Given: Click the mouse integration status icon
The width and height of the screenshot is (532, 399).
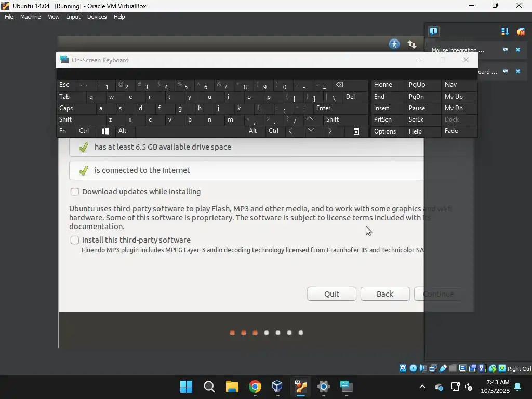Looking at the screenshot, I should click(493, 368).
